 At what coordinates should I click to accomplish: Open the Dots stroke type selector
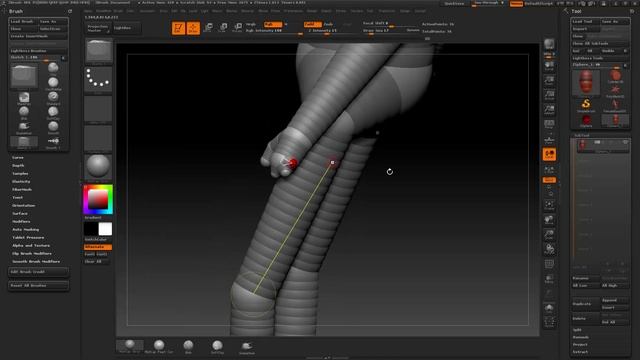click(98, 80)
